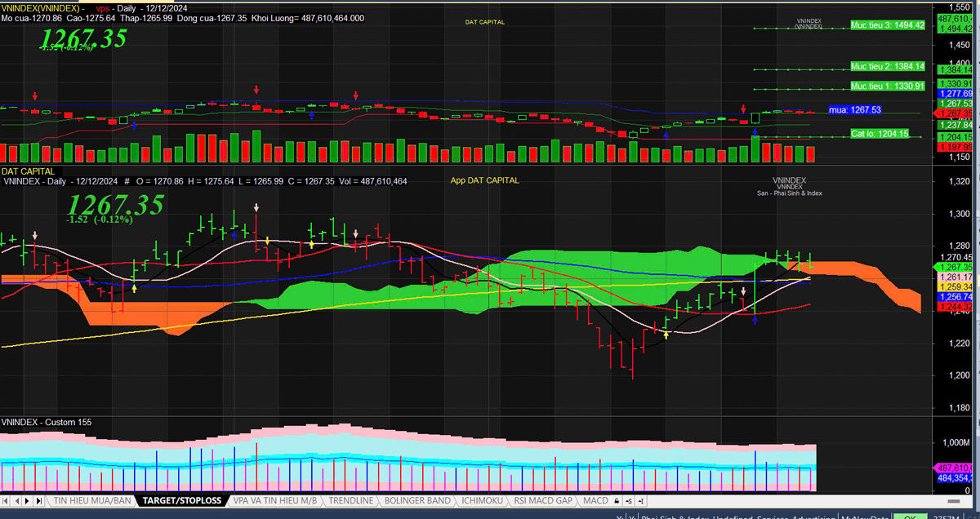Switch to the TRENDLINE sheet tab
980x519 pixels.
350,500
